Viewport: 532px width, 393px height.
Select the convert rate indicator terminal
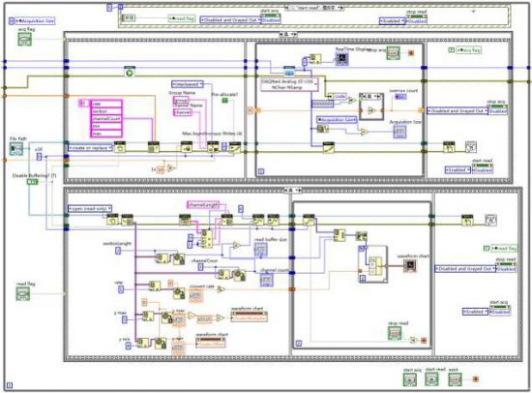click(x=196, y=295)
